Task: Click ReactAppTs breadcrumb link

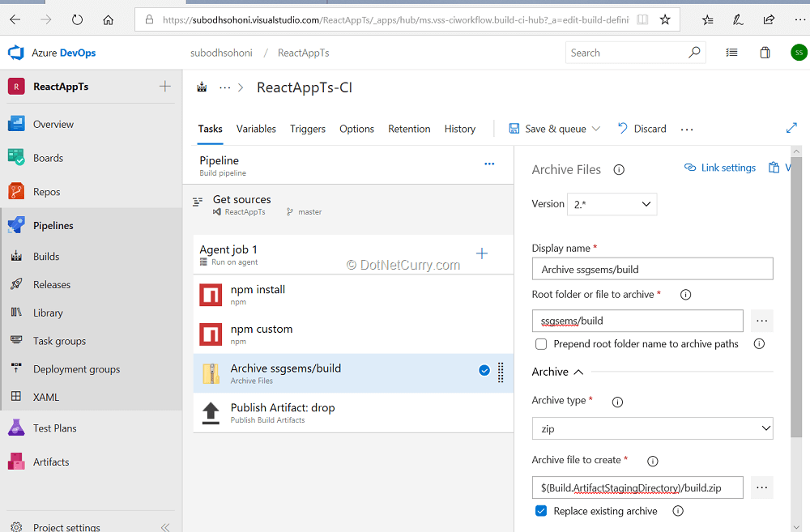Action: [303, 53]
